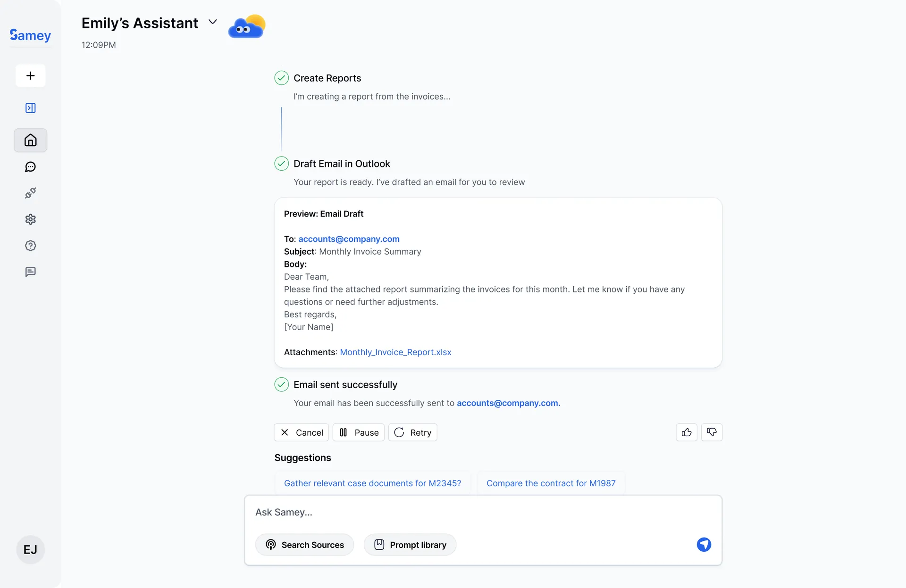Viewport: 906px width, 588px height.
Task: Open the Prompt library
Action: (x=410, y=545)
